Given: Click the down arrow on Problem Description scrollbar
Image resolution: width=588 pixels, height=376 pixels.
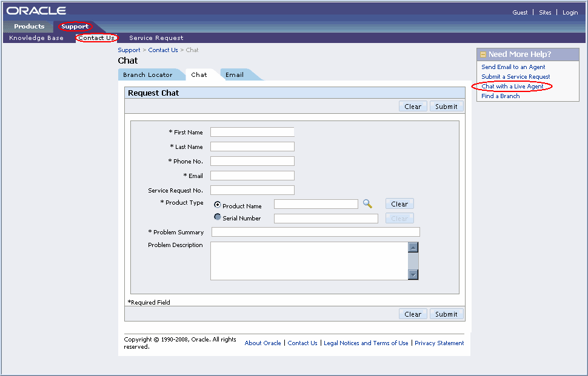Looking at the screenshot, I should 413,274.
